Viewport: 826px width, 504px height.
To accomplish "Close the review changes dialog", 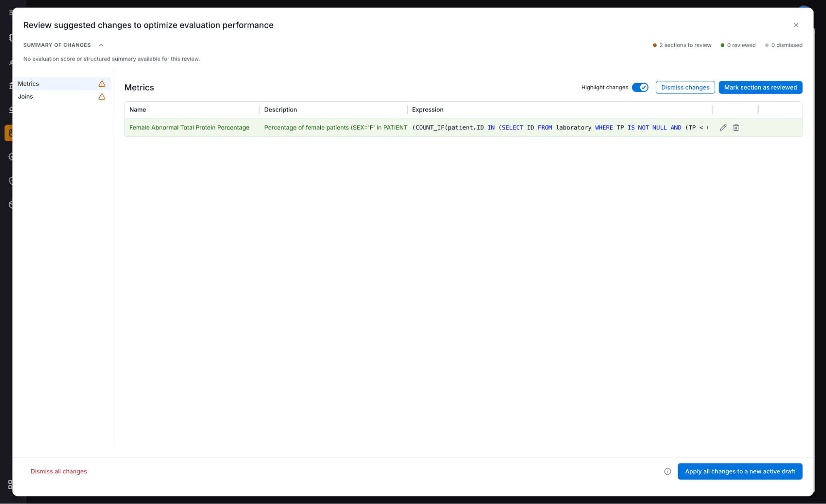I will (x=796, y=25).
